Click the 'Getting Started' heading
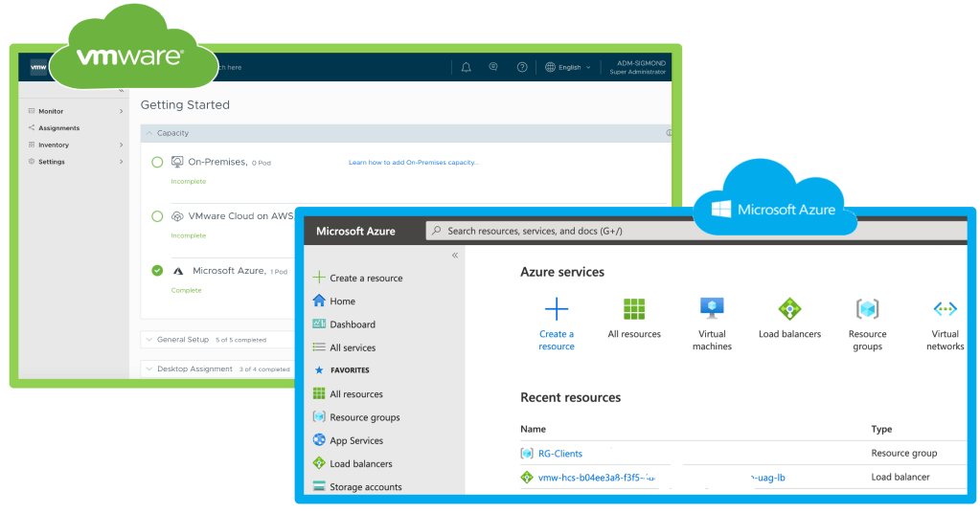Viewport: 980px width, 514px height. tap(185, 105)
